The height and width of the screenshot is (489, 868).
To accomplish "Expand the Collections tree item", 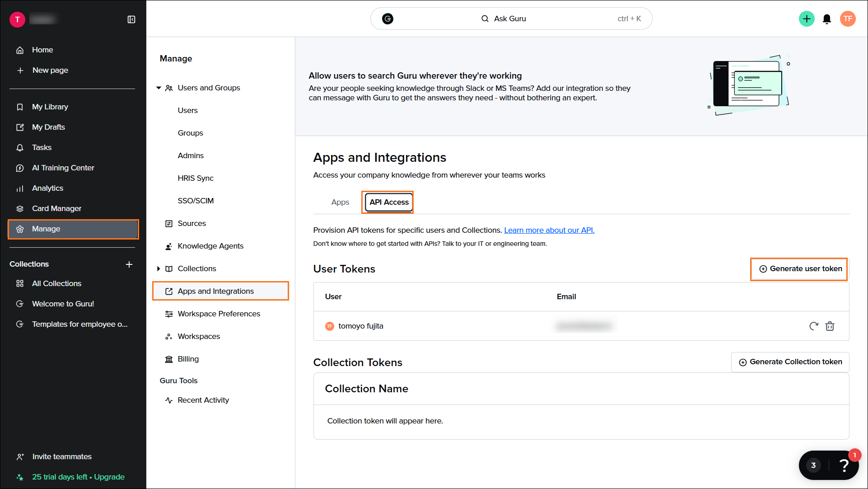I will pyautogui.click(x=159, y=268).
